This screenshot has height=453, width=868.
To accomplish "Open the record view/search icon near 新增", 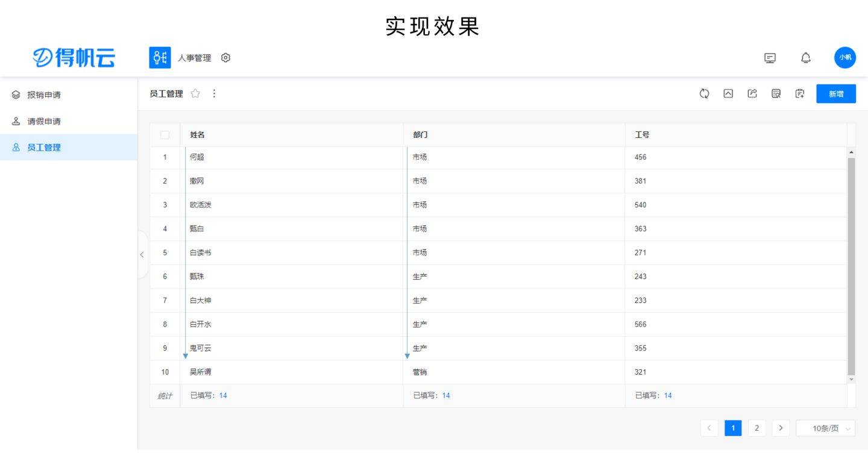I will click(776, 93).
